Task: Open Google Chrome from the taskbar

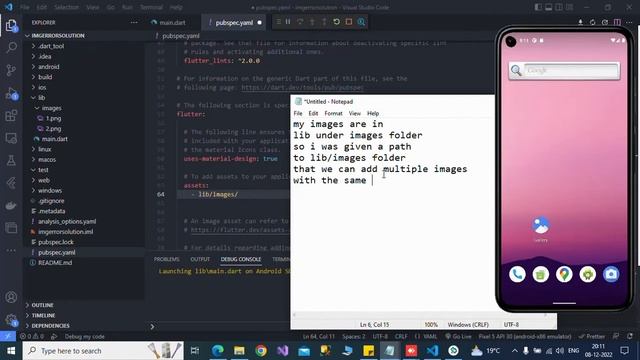Action: click(x=261, y=351)
